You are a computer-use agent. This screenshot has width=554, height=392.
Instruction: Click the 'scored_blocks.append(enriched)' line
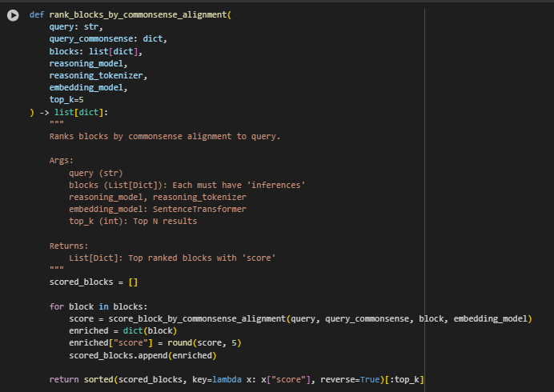coord(143,355)
